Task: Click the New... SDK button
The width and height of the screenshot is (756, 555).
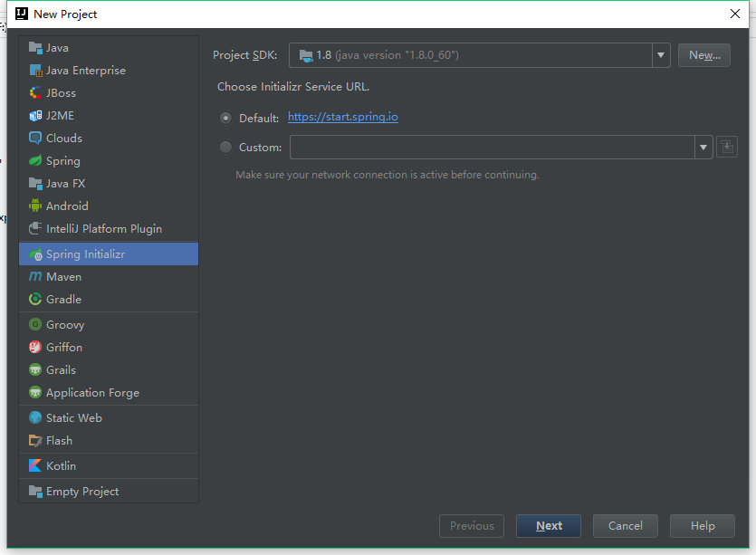Action: [x=703, y=55]
